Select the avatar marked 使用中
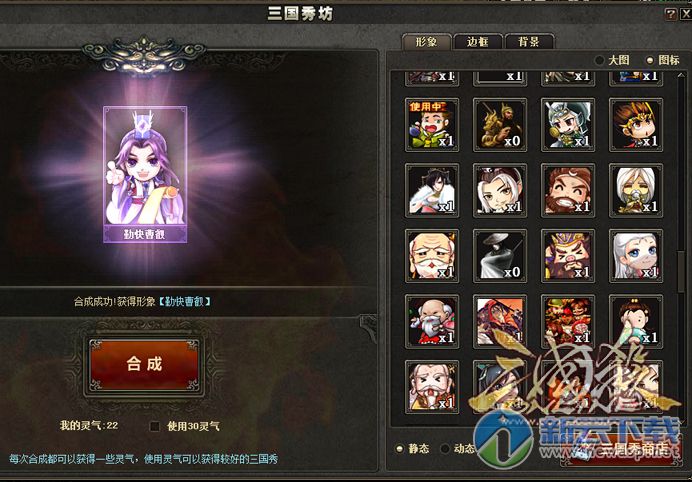692x482 pixels. (x=432, y=124)
